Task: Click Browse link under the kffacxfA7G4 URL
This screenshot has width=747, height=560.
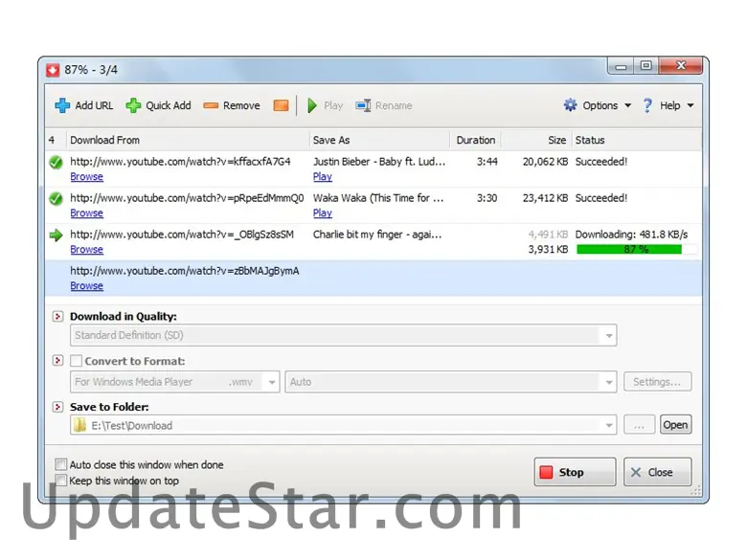Action: pos(87,177)
